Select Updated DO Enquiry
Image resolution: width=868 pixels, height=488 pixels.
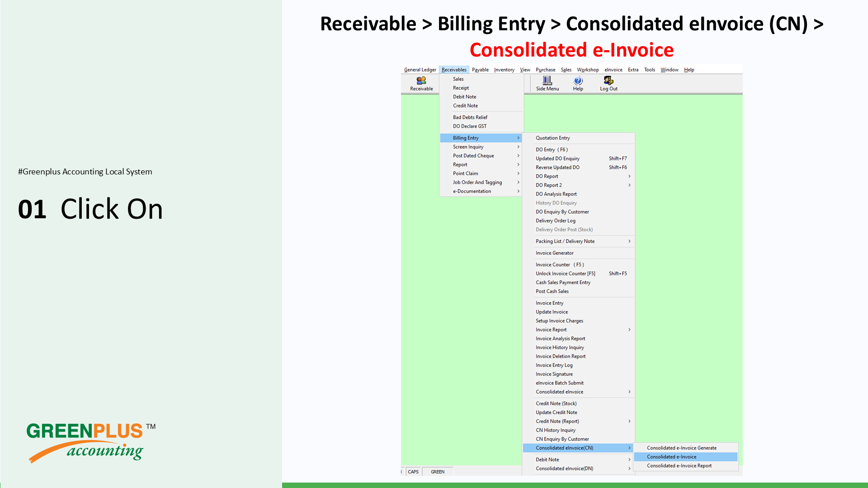click(x=579, y=159)
